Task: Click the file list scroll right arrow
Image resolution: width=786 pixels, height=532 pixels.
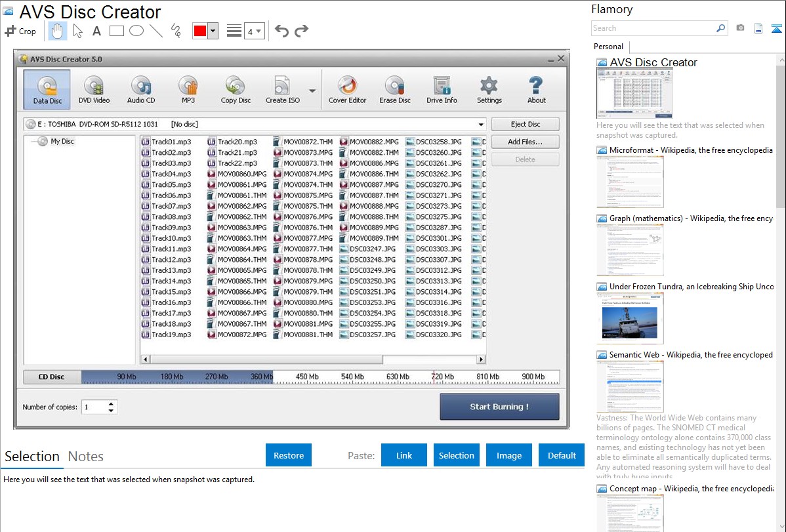Action: (x=481, y=359)
